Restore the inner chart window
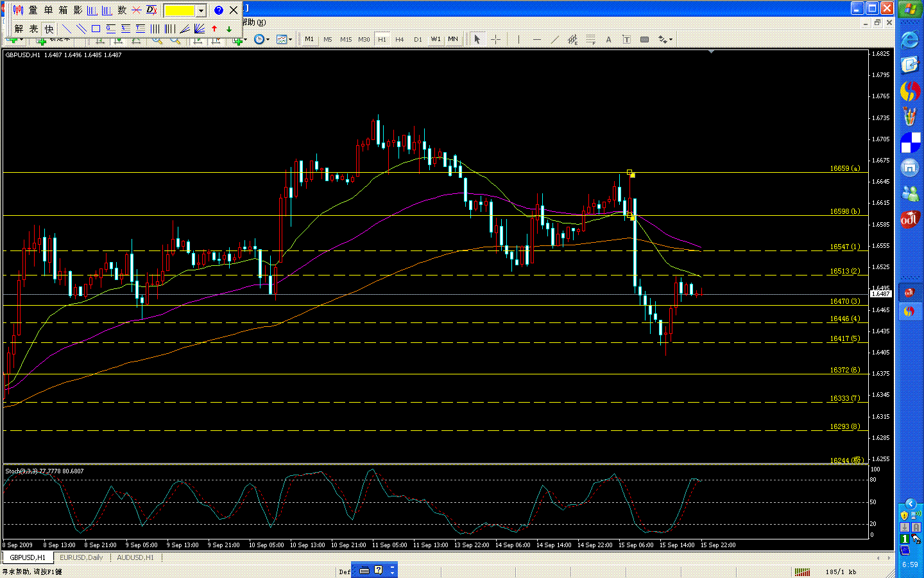Screen dimensions: 924x578 tap(877, 22)
